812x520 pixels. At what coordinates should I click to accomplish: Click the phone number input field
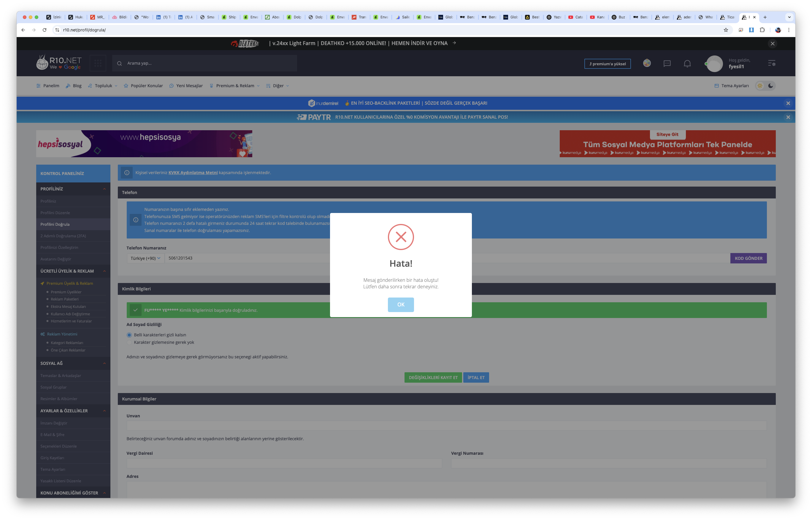(x=447, y=258)
